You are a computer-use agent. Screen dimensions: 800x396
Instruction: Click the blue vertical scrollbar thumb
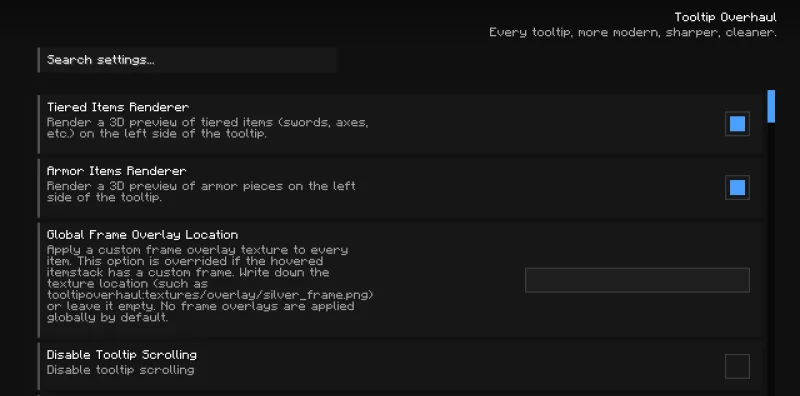(771, 106)
